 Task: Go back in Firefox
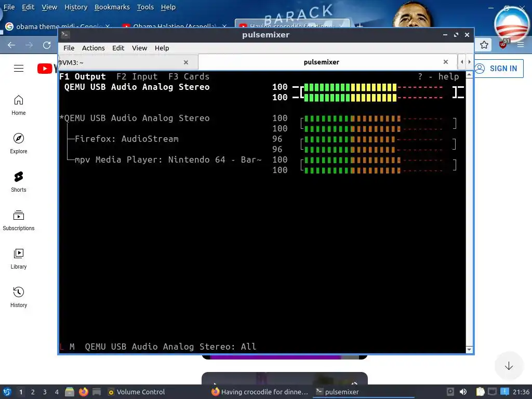point(11,45)
